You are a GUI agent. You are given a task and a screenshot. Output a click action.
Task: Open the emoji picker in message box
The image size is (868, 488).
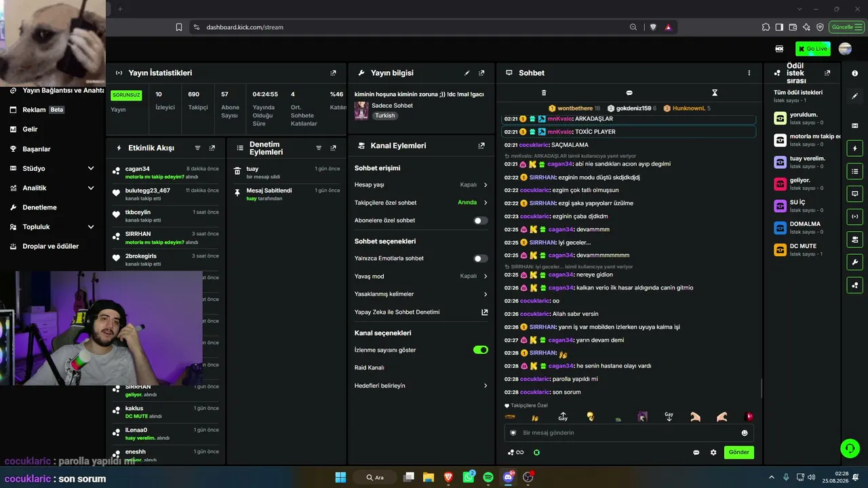(x=745, y=433)
